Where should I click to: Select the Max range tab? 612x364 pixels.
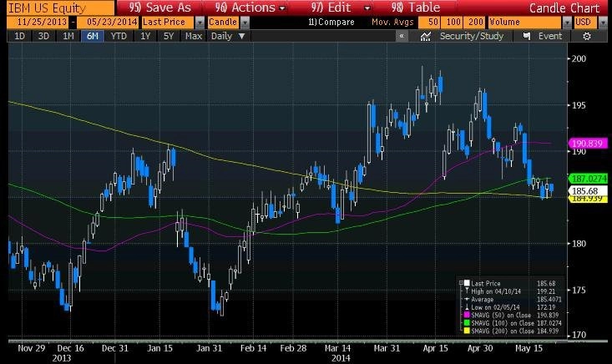click(193, 36)
